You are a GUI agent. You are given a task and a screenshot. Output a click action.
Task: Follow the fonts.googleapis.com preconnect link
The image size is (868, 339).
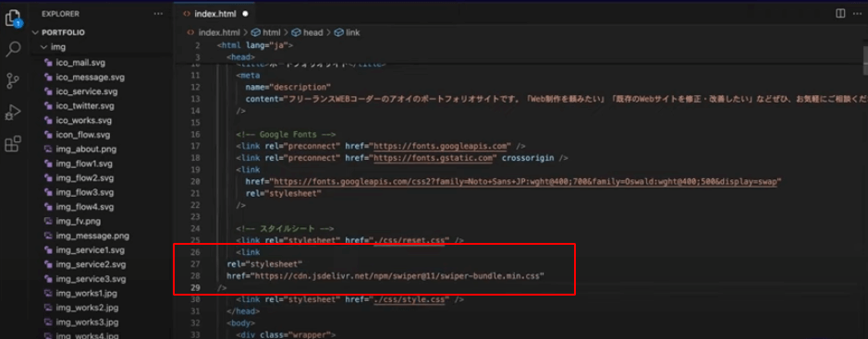tap(441, 146)
